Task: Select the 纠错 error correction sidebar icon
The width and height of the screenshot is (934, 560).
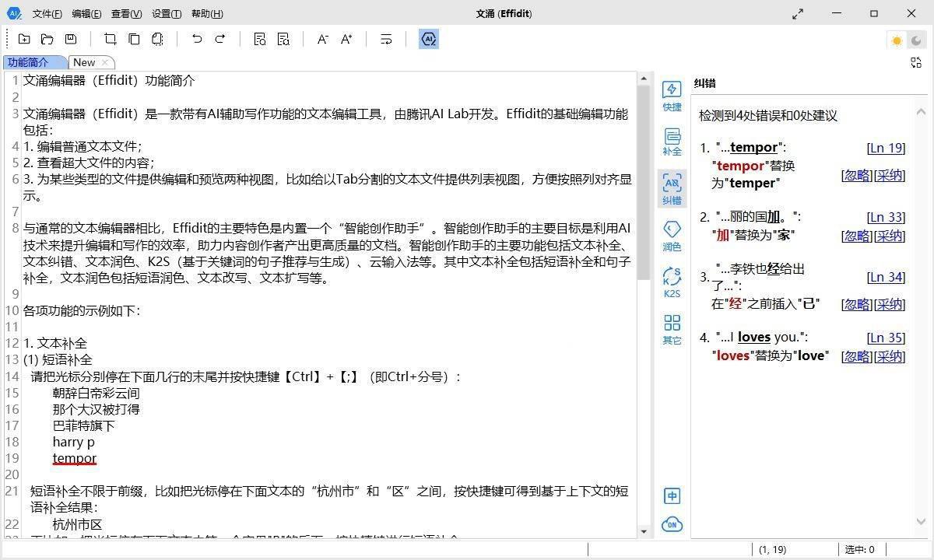Action: pyautogui.click(x=672, y=189)
